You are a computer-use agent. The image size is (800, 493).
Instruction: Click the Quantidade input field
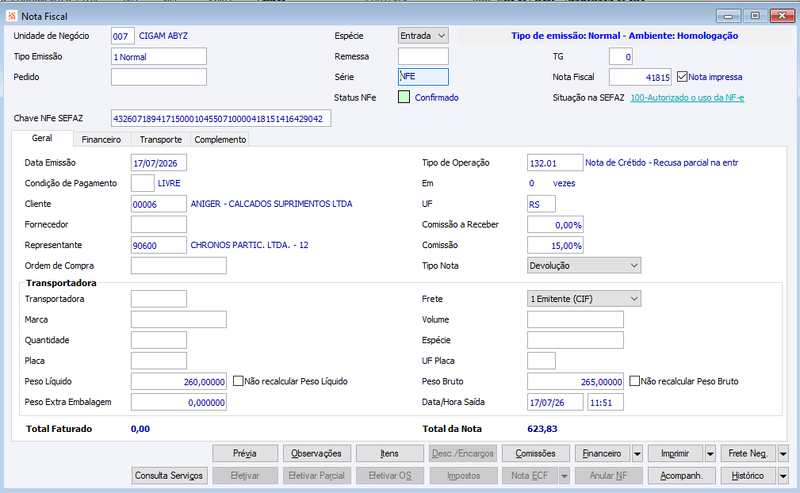(159, 340)
